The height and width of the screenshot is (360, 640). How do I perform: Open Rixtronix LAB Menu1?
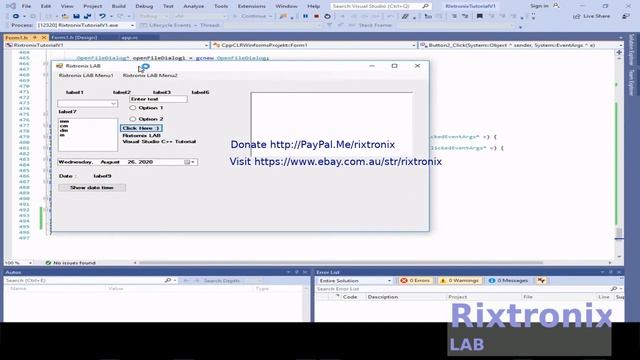pos(86,76)
